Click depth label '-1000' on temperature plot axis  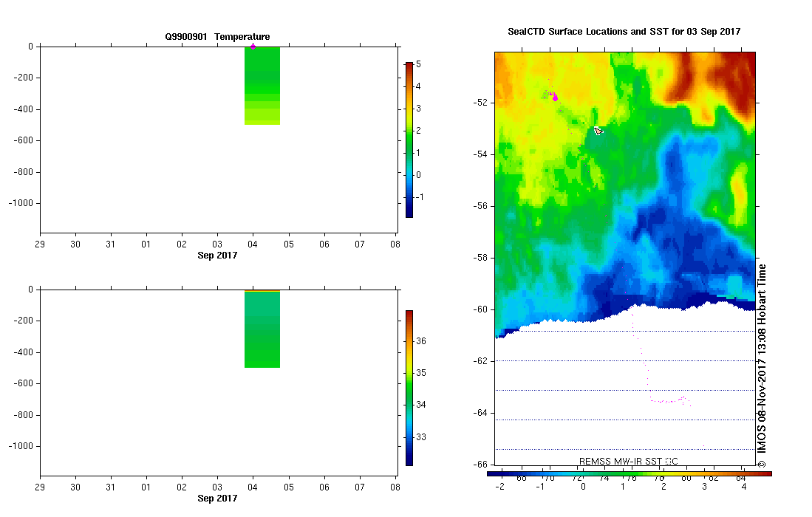(21, 203)
